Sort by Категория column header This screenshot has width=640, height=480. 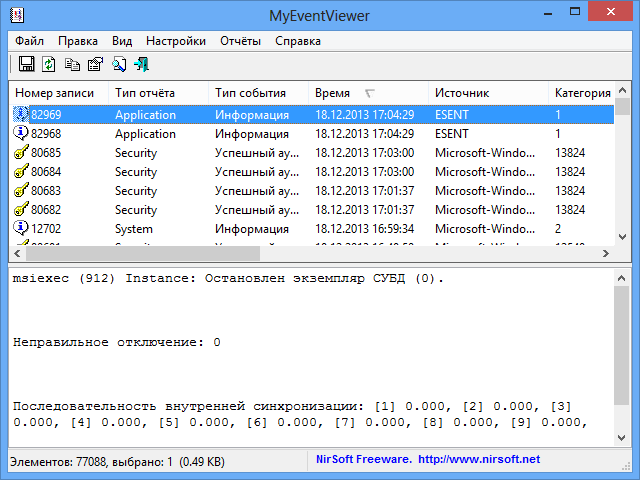tap(581, 93)
